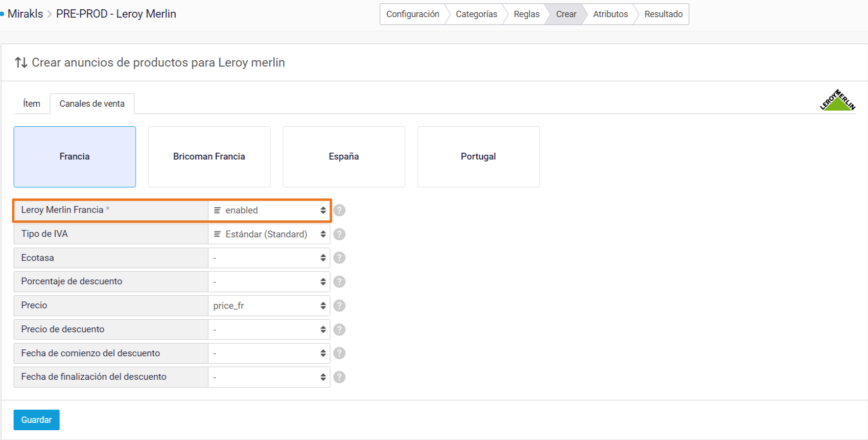This screenshot has height=440, width=868.
Task: Select the Portugal channel card
Action: (x=479, y=157)
